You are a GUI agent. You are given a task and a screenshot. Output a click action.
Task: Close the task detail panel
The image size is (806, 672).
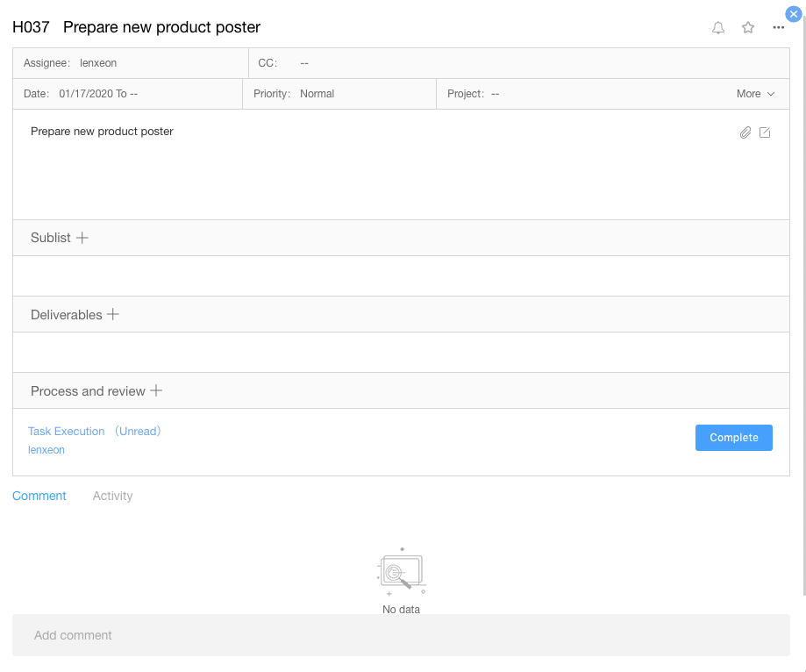(793, 14)
